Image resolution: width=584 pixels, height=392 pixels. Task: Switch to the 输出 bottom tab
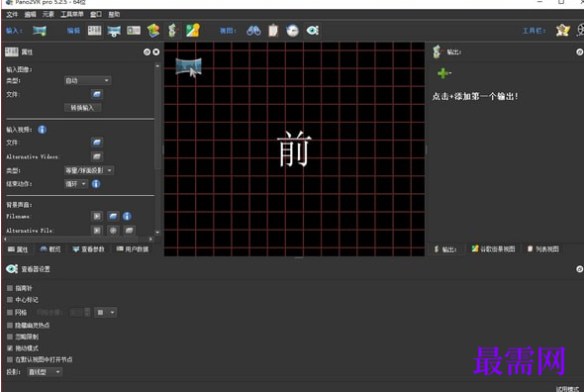[445, 249]
